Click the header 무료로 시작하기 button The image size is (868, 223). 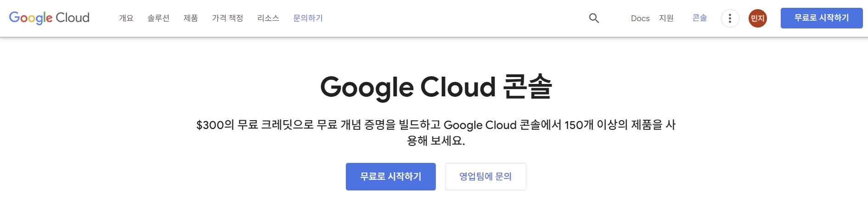point(822,18)
